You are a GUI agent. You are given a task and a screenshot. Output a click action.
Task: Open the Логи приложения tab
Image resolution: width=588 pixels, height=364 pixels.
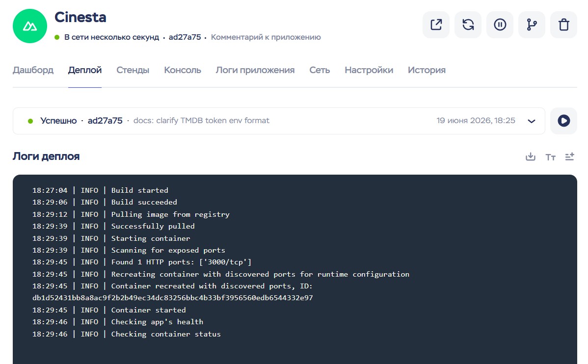pyautogui.click(x=255, y=70)
